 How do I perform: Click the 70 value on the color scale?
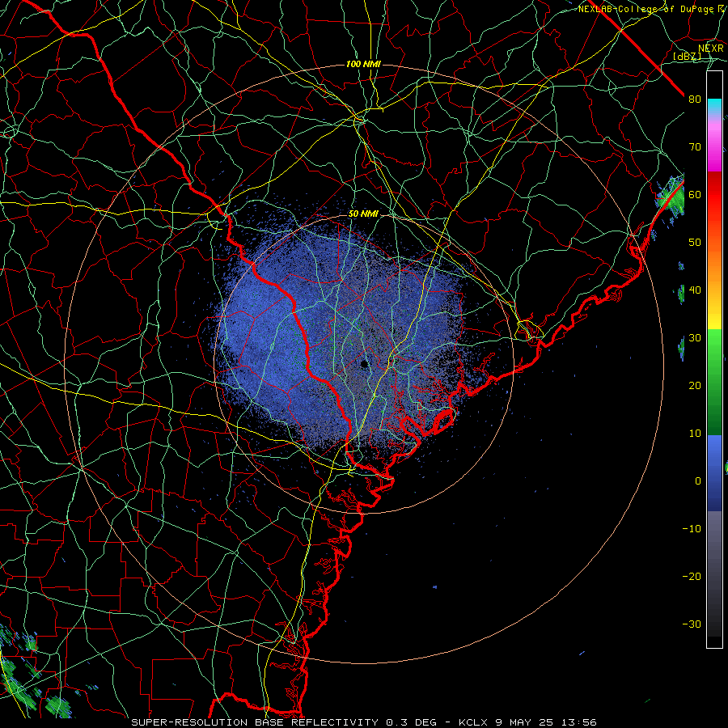(695, 146)
